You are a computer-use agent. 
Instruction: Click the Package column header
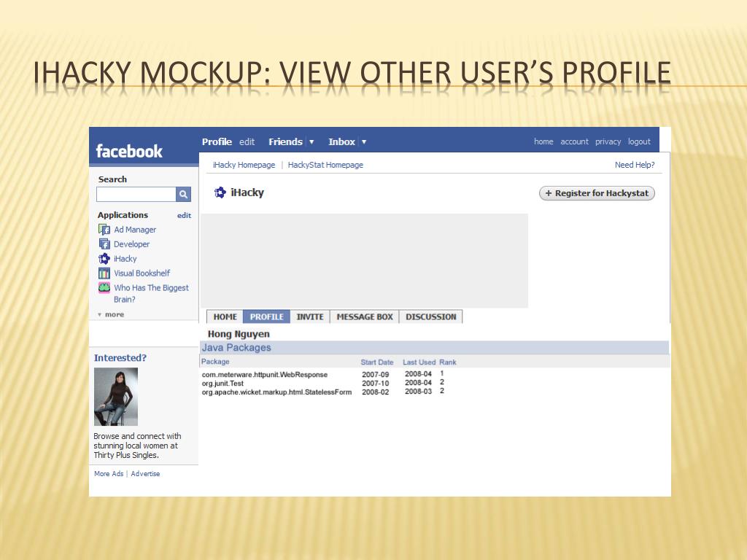(x=215, y=362)
